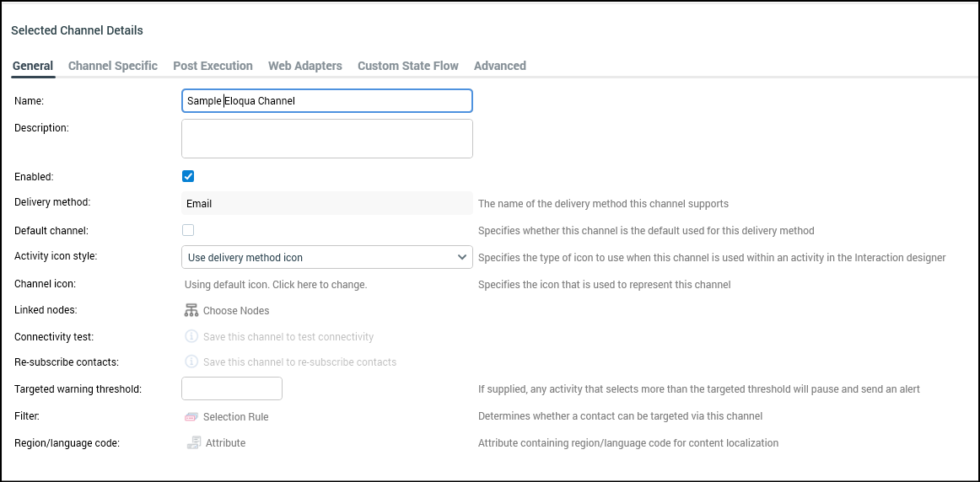
Task: Select the Custom State Flow tab
Action: 407,66
